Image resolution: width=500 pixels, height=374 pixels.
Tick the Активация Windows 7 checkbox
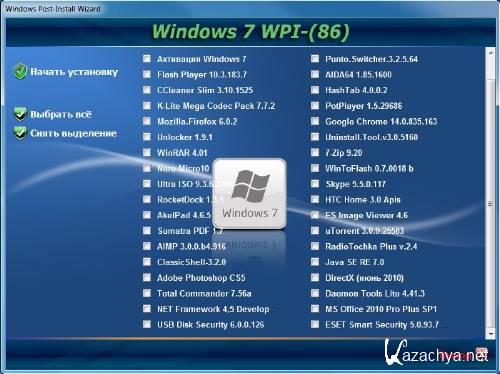[147, 59]
